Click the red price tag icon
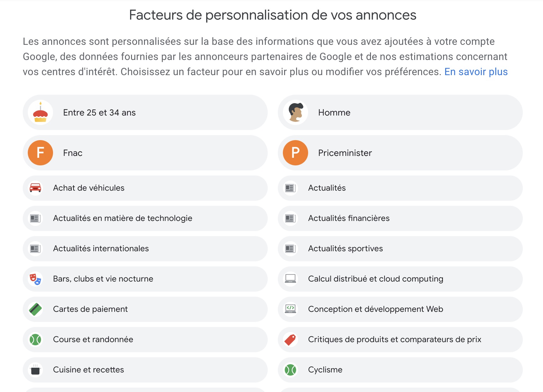The height and width of the screenshot is (392, 543). [290, 340]
